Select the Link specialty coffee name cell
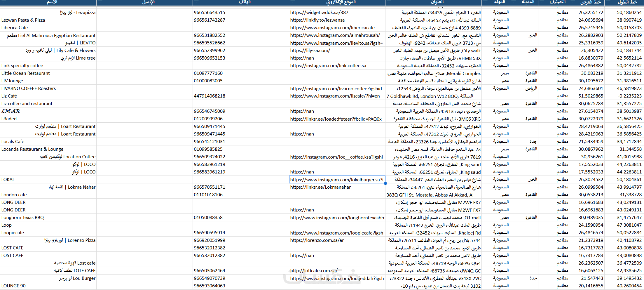Viewport: 644px width, 290px height. point(48,66)
